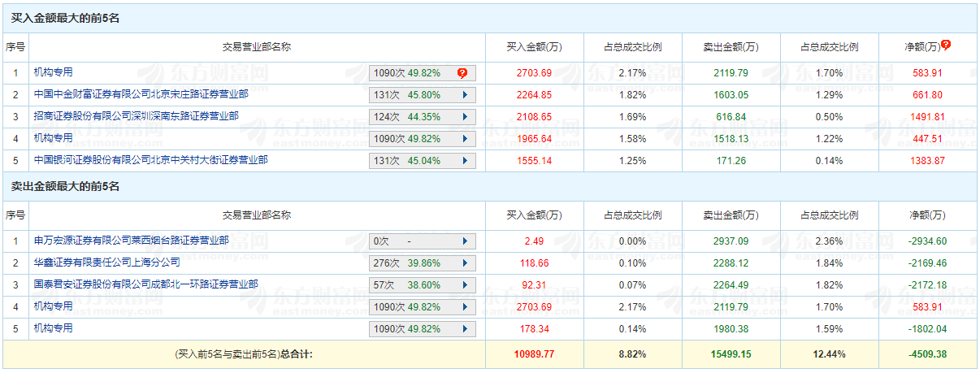Open 申万宏源证券莱西烟台路证券营业部 link
The height and width of the screenshot is (373, 980).
(131, 241)
